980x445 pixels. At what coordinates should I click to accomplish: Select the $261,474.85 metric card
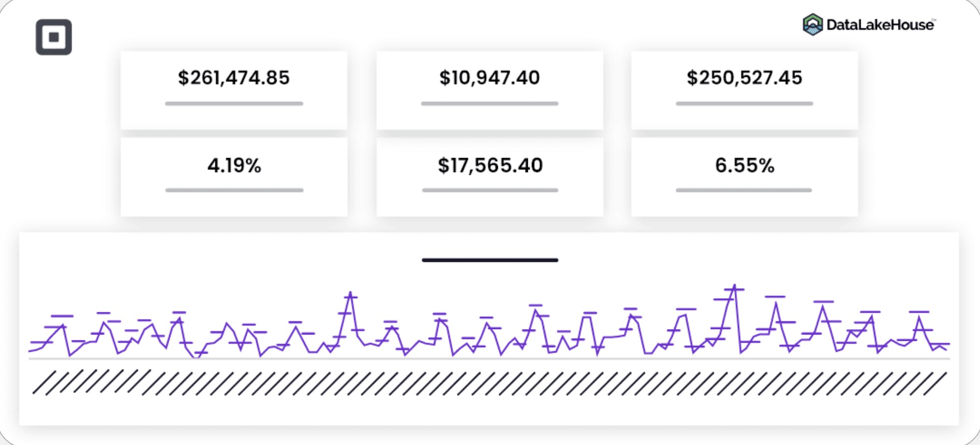point(234,90)
